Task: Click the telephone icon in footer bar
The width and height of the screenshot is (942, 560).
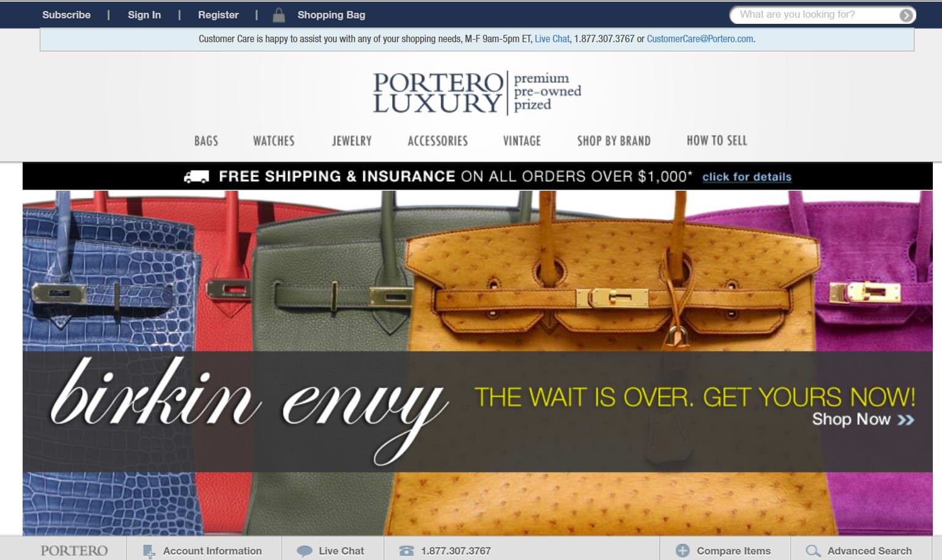Action: (x=406, y=551)
